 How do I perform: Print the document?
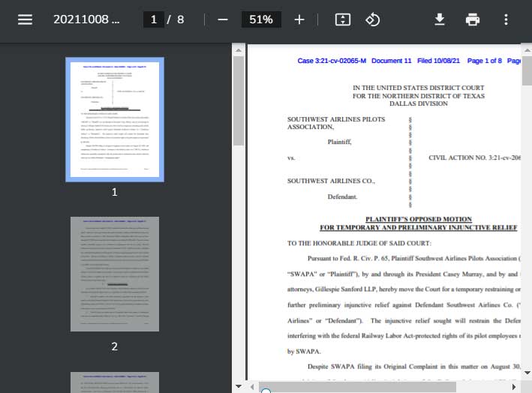click(473, 19)
